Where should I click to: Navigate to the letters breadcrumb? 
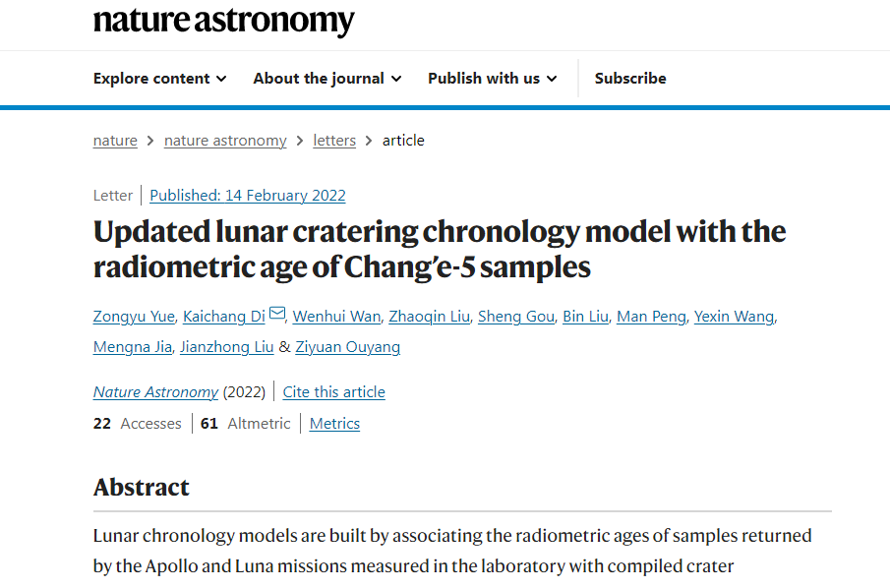coord(334,141)
